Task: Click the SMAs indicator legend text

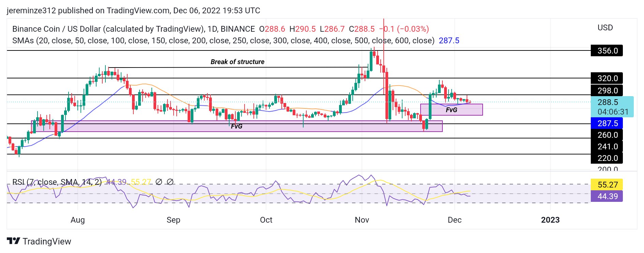Action: point(223,41)
